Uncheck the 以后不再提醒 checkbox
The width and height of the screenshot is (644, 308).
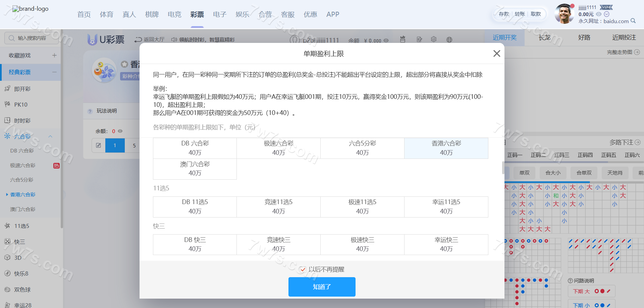pos(303,269)
